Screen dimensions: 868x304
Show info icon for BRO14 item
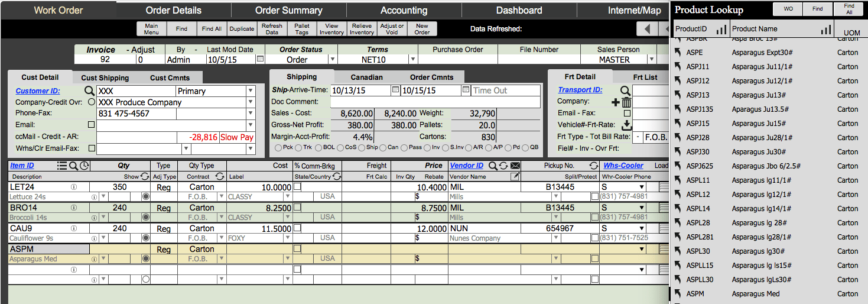74,208
